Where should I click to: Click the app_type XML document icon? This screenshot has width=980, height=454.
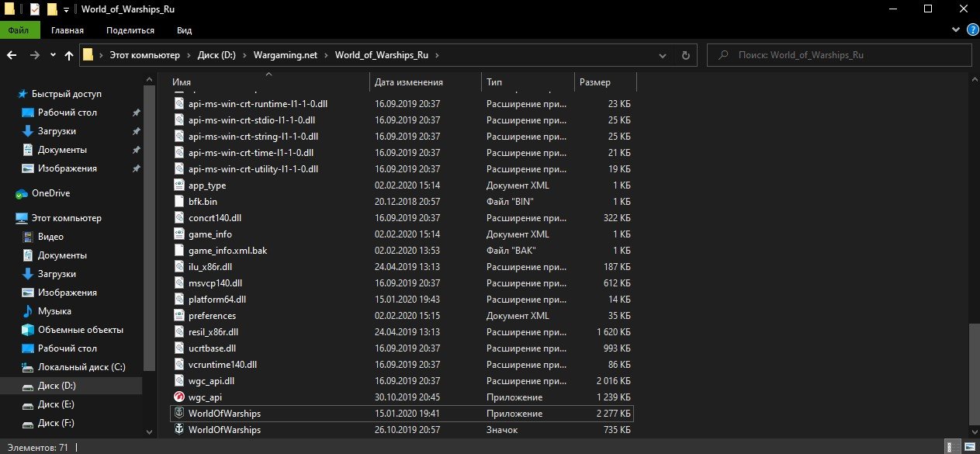coord(178,185)
